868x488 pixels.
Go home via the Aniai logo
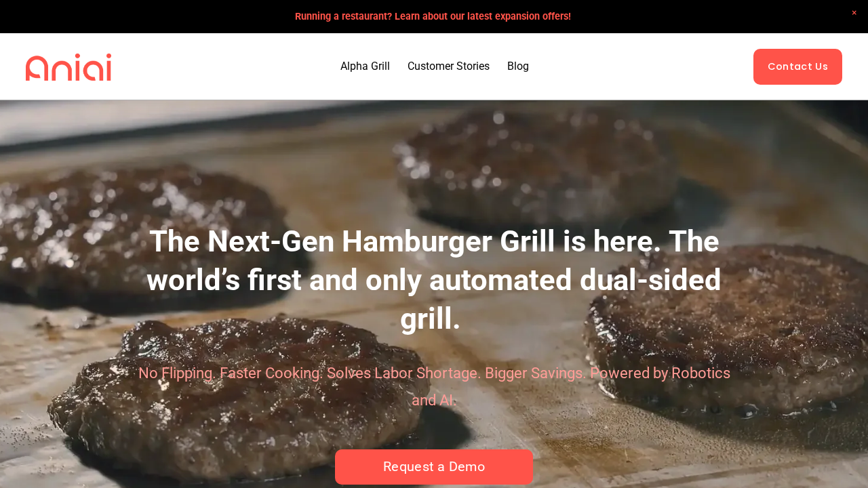point(68,67)
